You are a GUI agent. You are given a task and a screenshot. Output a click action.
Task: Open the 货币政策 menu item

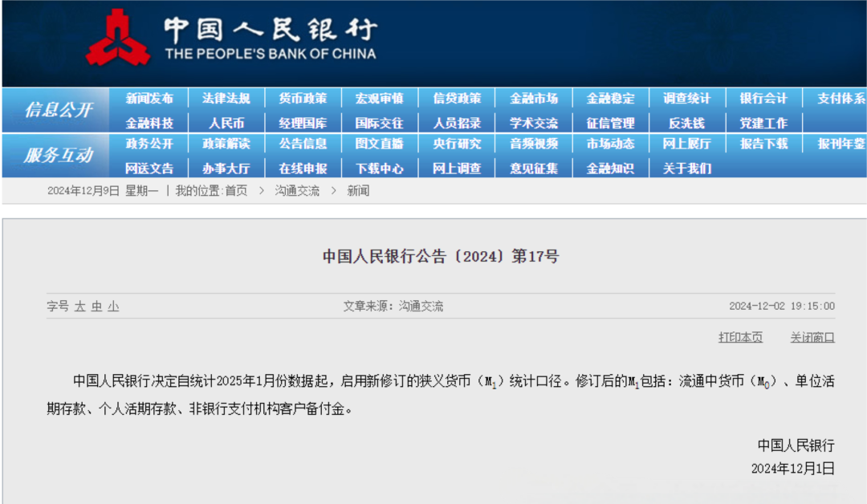point(303,99)
